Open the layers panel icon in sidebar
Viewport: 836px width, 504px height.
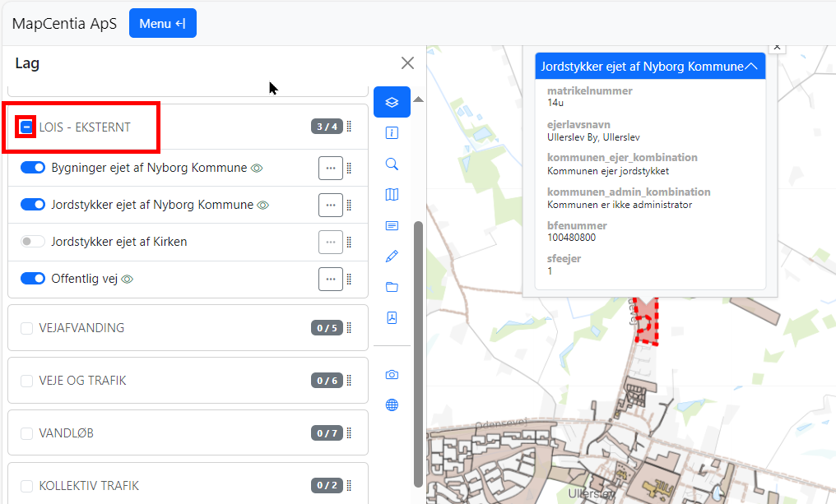(392, 103)
